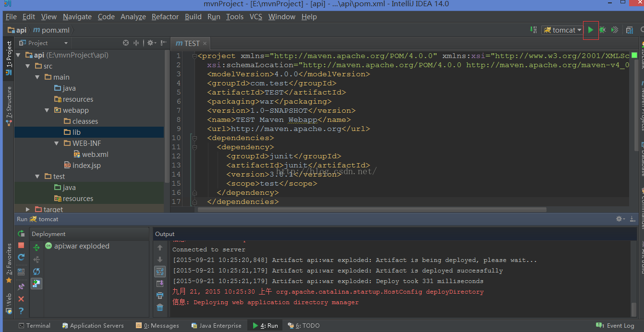The height and width of the screenshot is (332, 644).
Task: Open the Application Servers tool window
Action: click(x=92, y=325)
